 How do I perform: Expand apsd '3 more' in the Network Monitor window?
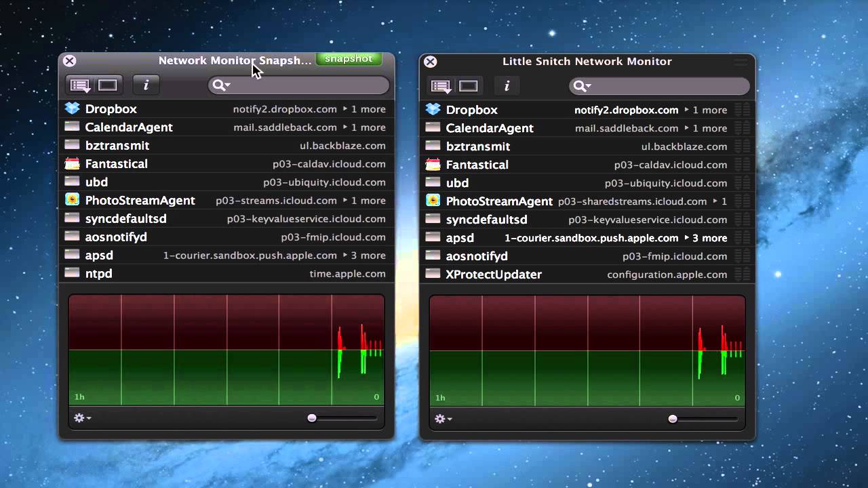point(705,238)
